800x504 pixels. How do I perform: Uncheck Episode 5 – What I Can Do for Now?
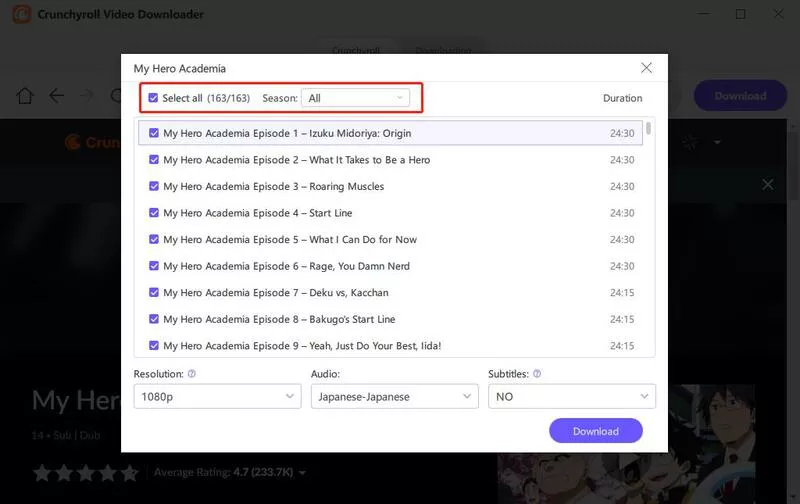click(154, 239)
